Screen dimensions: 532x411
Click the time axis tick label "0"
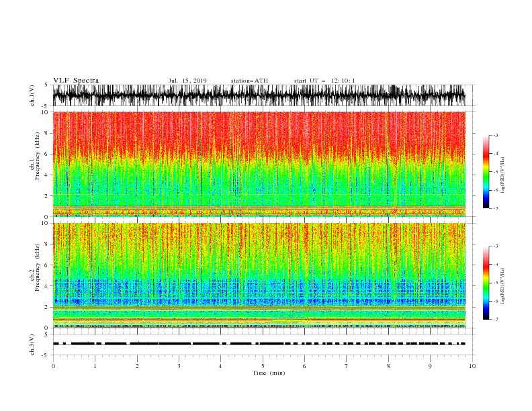(53, 366)
